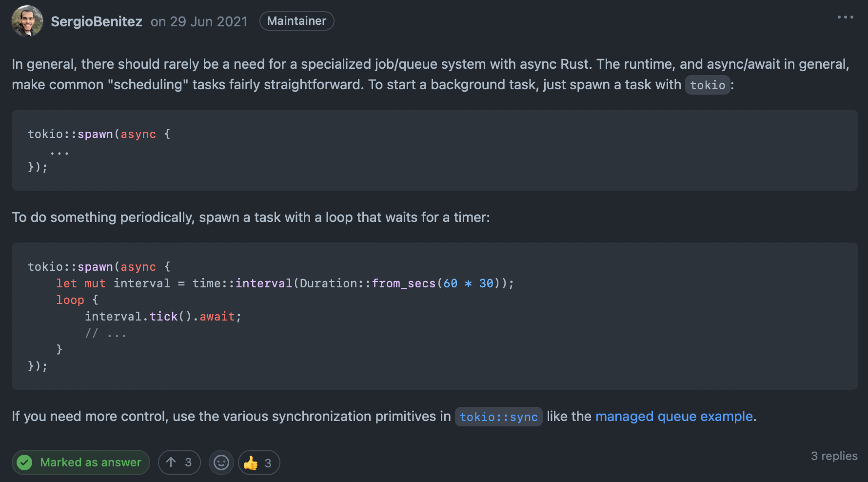Click SergioBenitez's profile avatar
The height and width of the screenshot is (482, 868).
(x=27, y=21)
